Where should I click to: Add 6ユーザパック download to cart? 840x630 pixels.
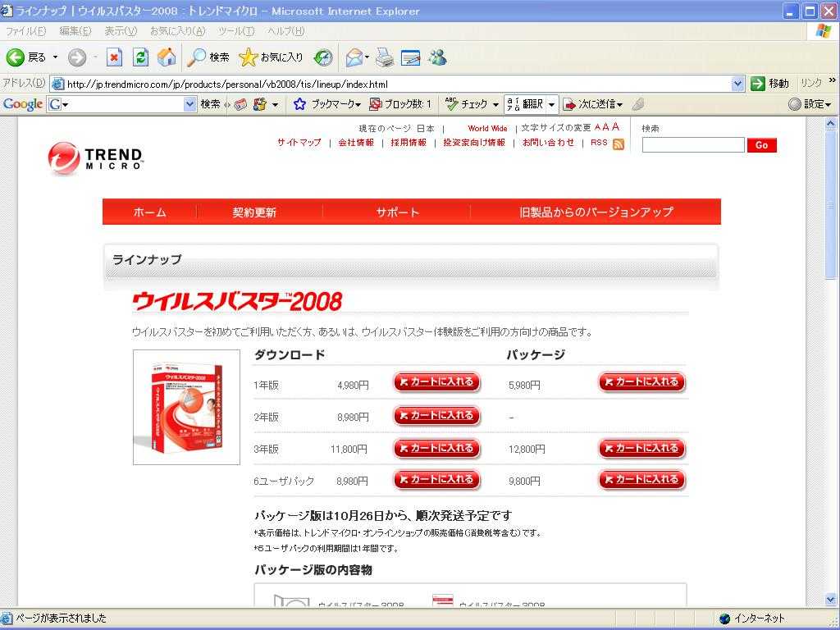click(x=436, y=479)
